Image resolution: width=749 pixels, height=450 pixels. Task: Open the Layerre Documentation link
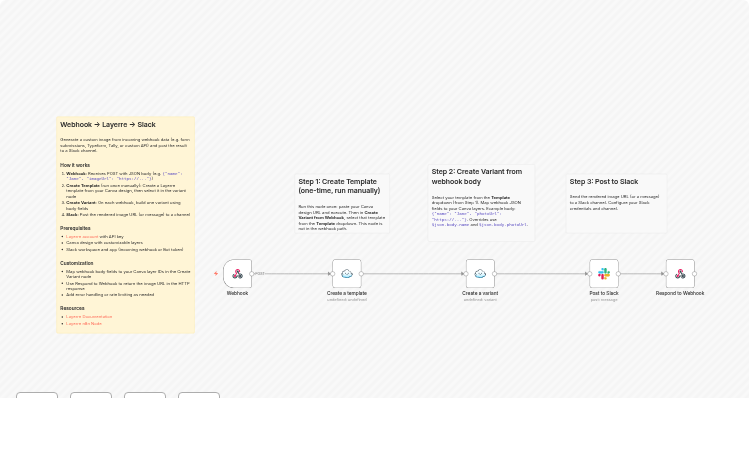(89, 317)
